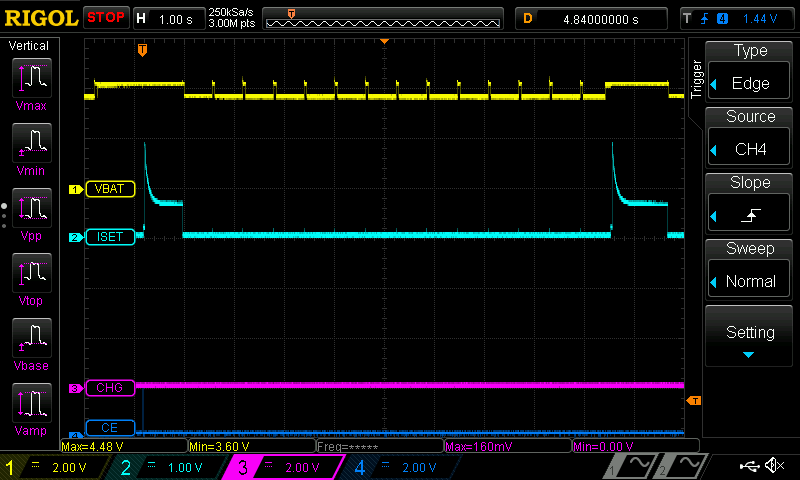Select the CHG channel label
800x480 pixels.
pos(110,388)
